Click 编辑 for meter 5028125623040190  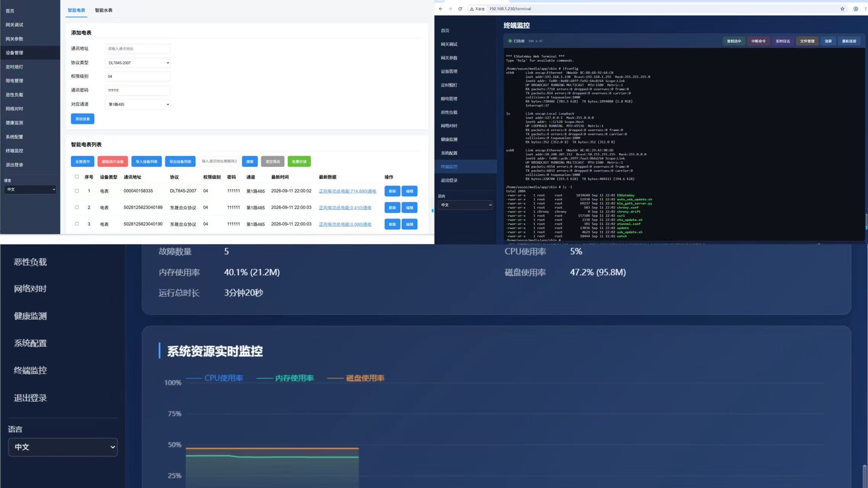pyautogui.click(x=409, y=224)
